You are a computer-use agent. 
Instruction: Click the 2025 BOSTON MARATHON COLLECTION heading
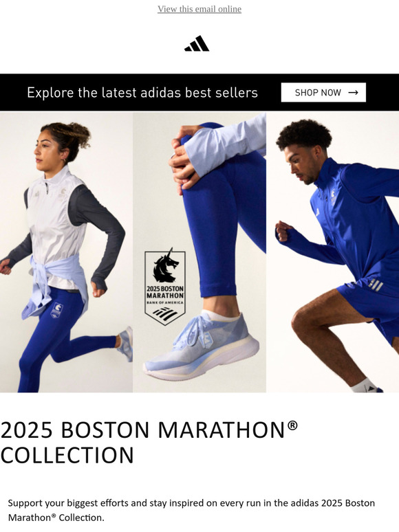point(149,442)
